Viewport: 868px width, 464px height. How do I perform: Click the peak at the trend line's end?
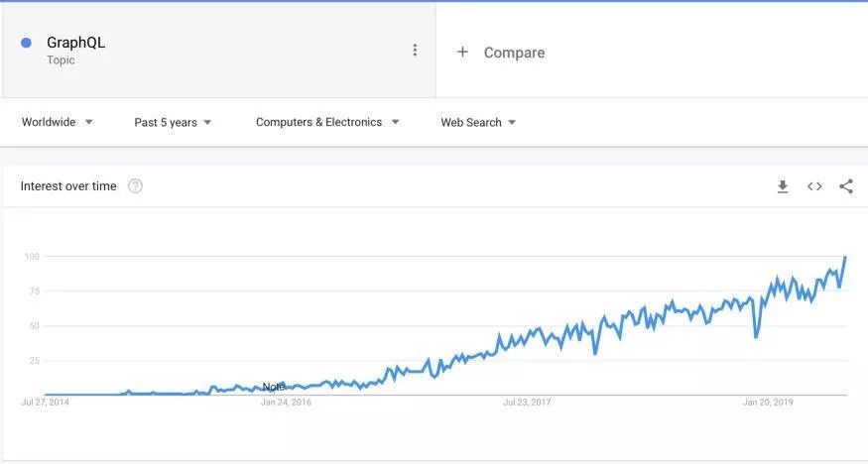(x=845, y=258)
